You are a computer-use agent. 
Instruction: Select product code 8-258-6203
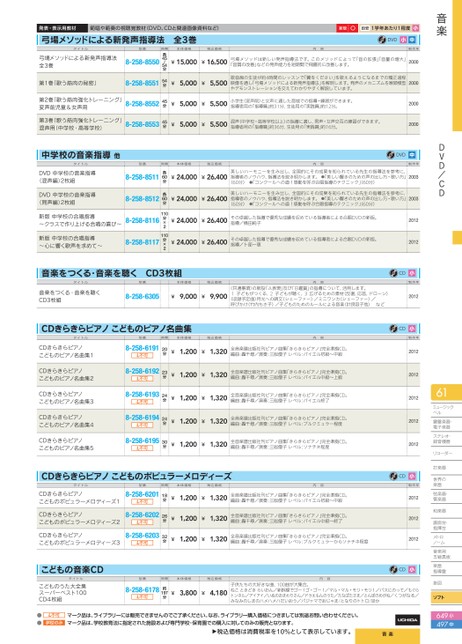pyautogui.click(x=142, y=536)
